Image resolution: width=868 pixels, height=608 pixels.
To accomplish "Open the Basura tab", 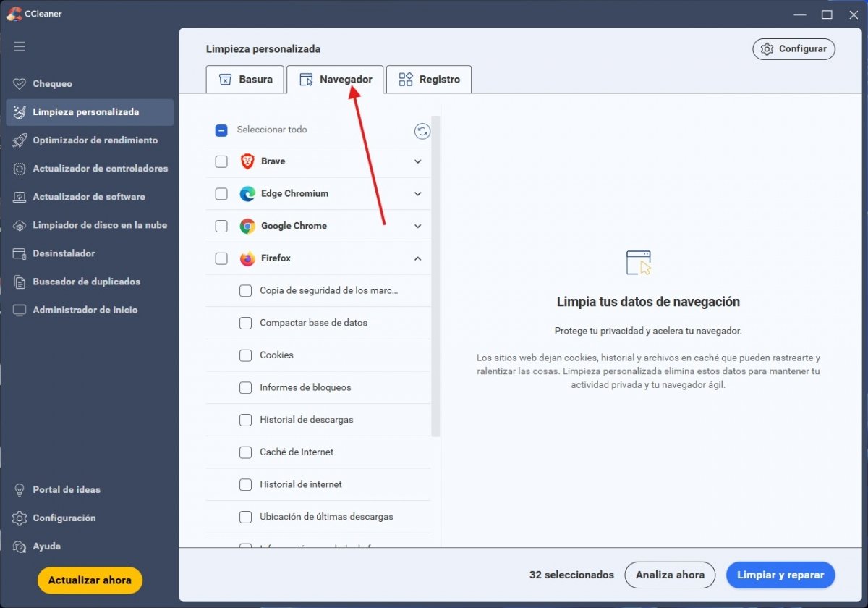I will point(245,79).
